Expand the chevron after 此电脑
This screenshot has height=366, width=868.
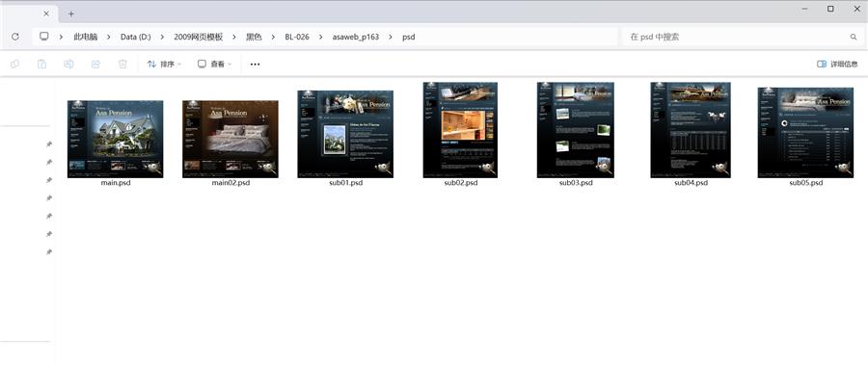click(109, 37)
